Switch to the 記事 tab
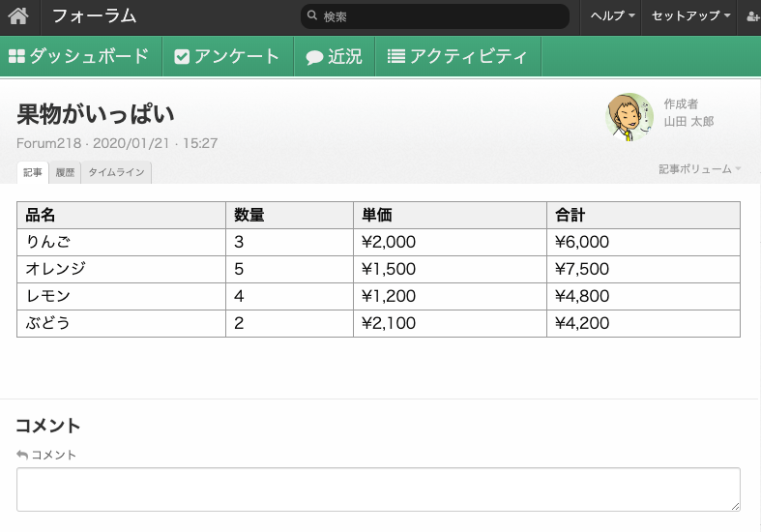Screen dimensions: 761x532 [33, 172]
